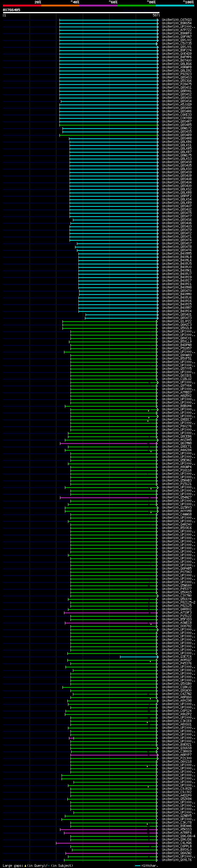Viewport: 197px width, 868px height.
Task: Select the UniRef100_Q8W172 hit label
Action: 177,128
